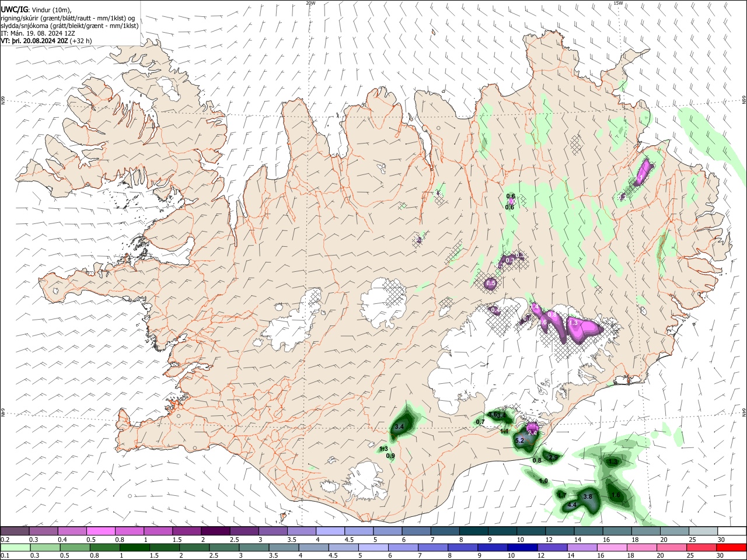Click the 'VT: þri. 20.08.2024 20Z (+32 h)' line
747x560 pixels.
coord(46,41)
